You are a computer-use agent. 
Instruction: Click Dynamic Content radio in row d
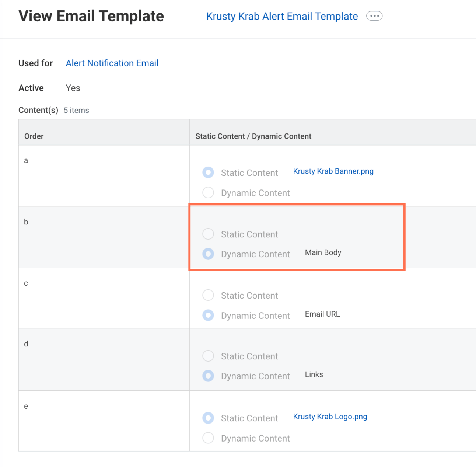[208, 376]
